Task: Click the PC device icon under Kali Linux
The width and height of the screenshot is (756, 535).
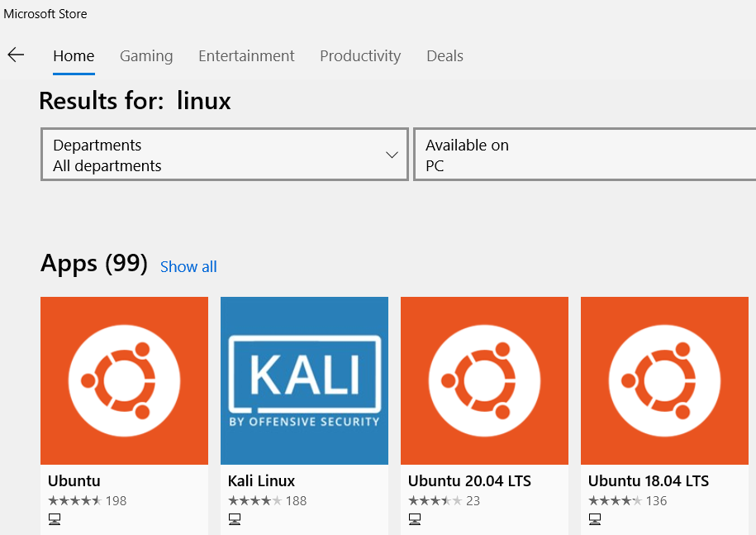Action: click(235, 519)
